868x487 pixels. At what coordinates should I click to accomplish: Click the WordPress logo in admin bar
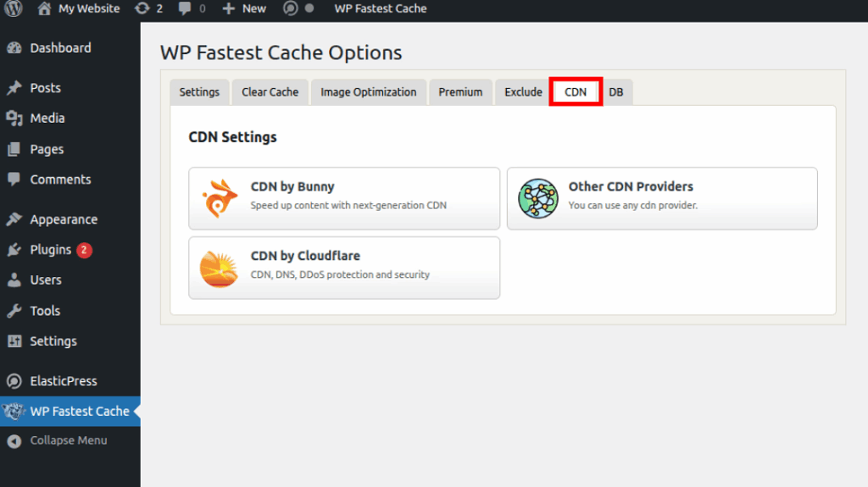14,8
